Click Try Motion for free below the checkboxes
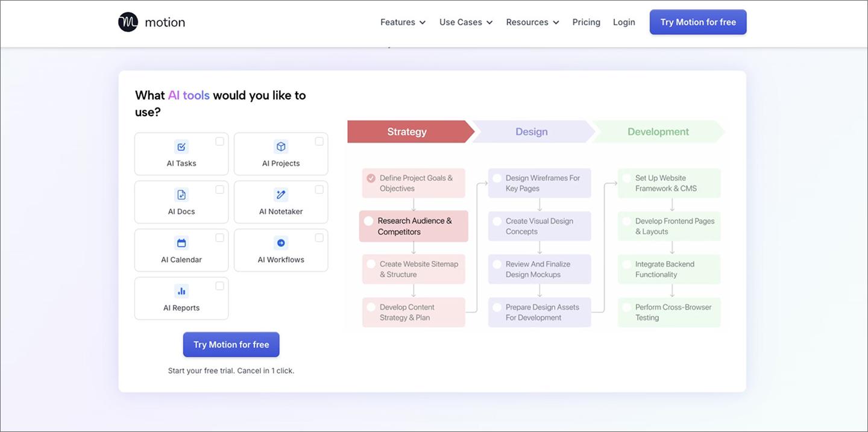 (x=231, y=344)
